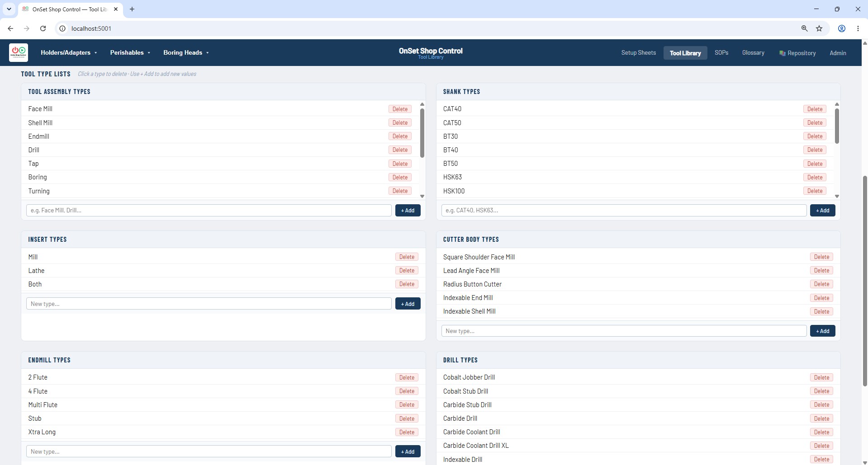Expand the Perishables dropdown menu
This screenshot has width=868, height=465.
(x=130, y=53)
